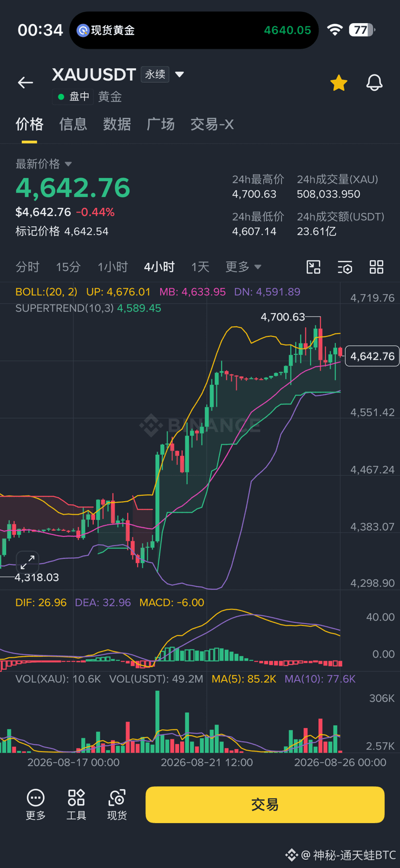The width and height of the screenshot is (400, 868).
Task: Tap the 现货黄金 island widget
Action: coord(194,30)
